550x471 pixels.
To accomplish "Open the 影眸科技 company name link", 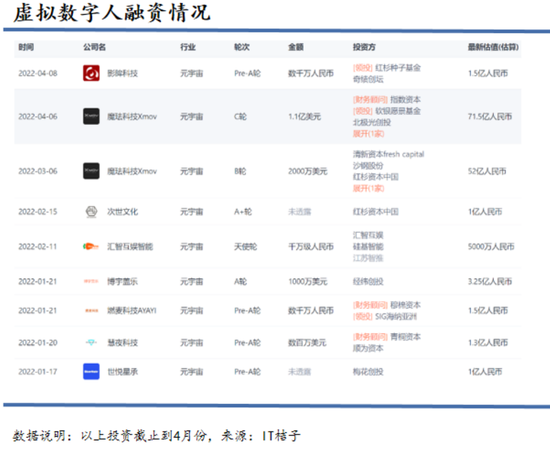I will [x=122, y=73].
